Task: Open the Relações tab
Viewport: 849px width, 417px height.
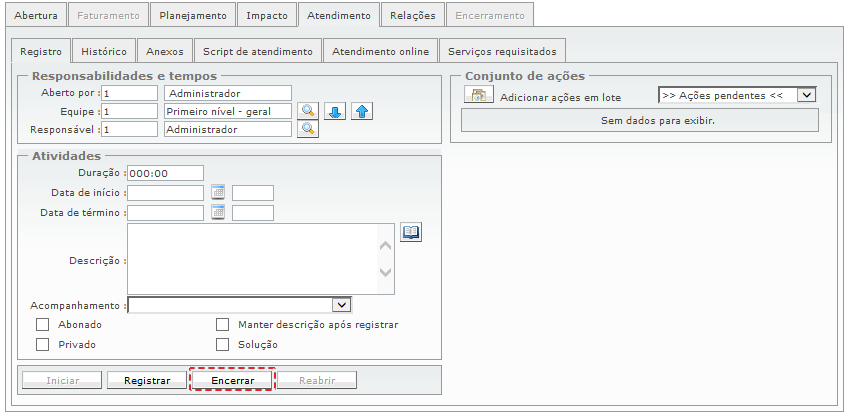Action: (413, 16)
